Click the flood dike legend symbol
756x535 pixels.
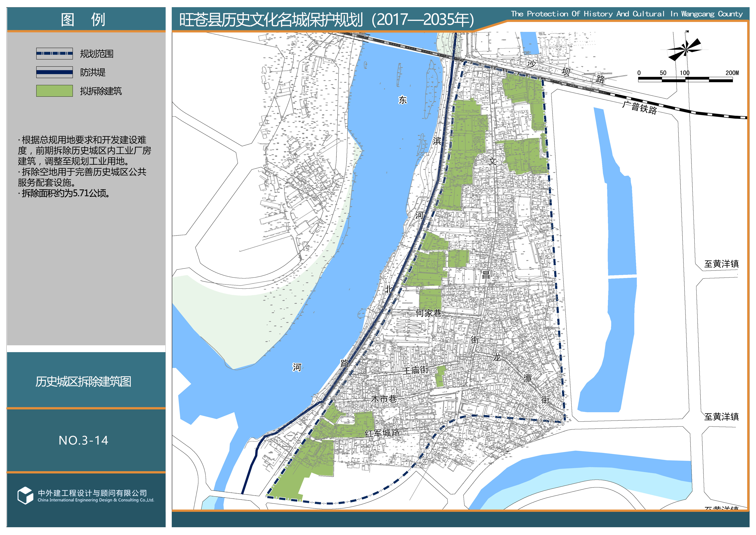(54, 72)
